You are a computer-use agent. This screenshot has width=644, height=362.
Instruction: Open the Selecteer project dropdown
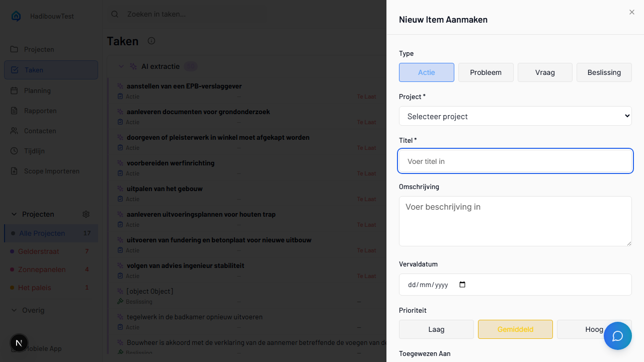point(515,116)
